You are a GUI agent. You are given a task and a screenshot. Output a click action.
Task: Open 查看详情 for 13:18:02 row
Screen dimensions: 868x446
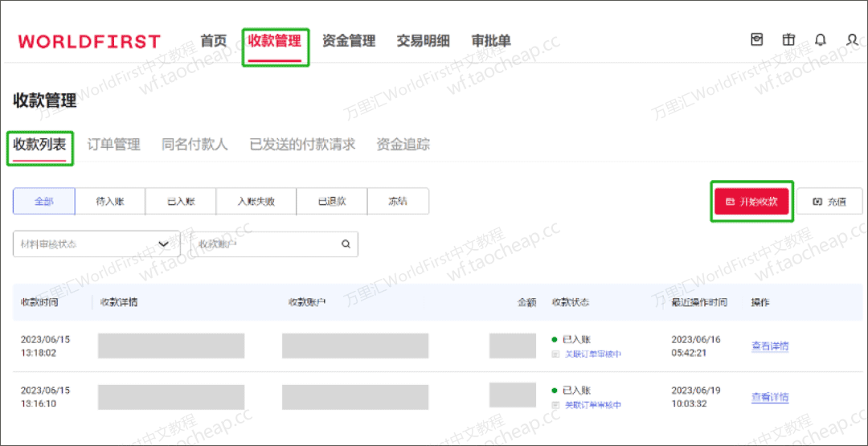(x=769, y=346)
